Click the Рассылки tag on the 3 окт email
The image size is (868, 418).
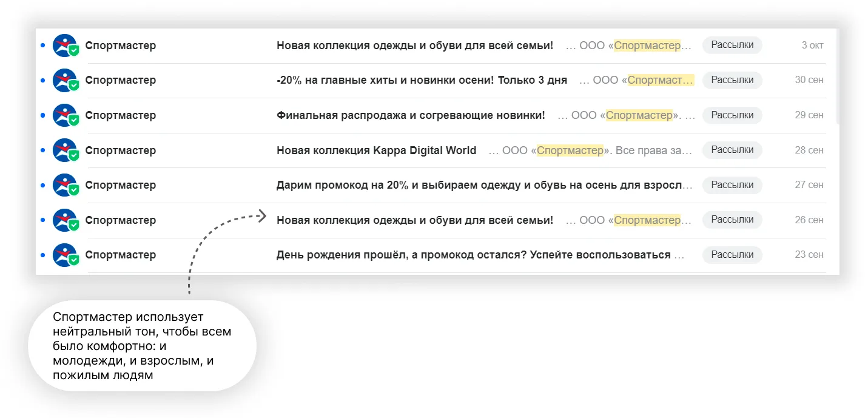pyautogui.click(x=732, y=45)
